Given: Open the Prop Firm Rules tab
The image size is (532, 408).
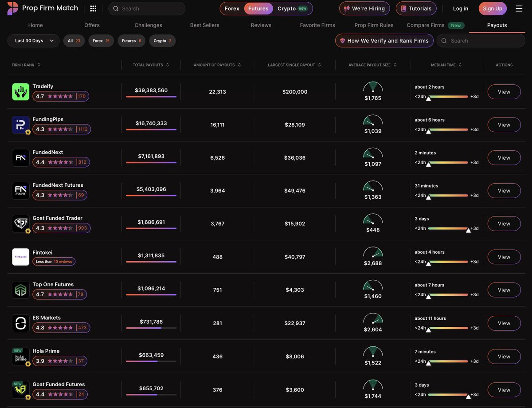Looking at the screenshot, I should point(374,25).
